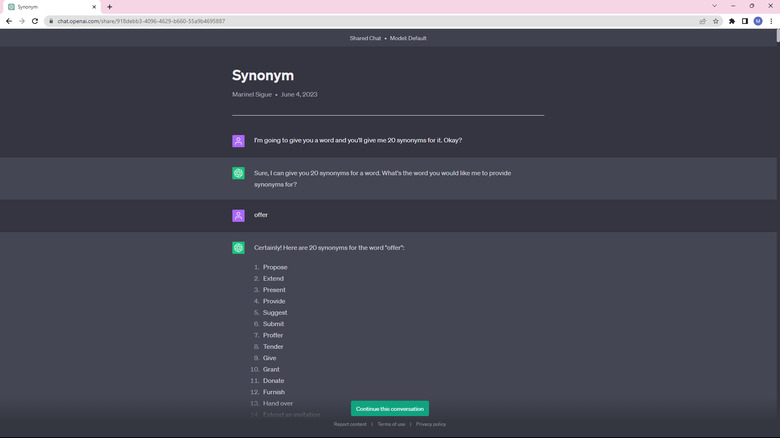Click the synonym "Donate" list item
Screen dimensions: 780x438
coord(274,381)
